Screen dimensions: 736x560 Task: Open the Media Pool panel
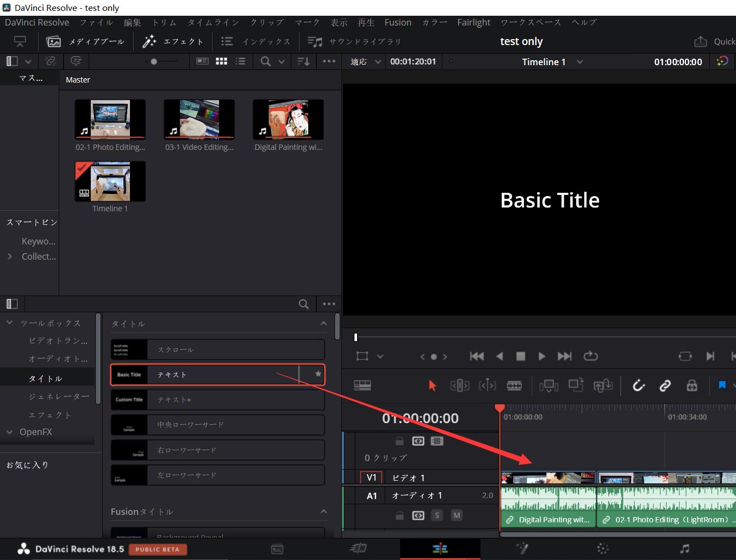click(x=85, y=41)
